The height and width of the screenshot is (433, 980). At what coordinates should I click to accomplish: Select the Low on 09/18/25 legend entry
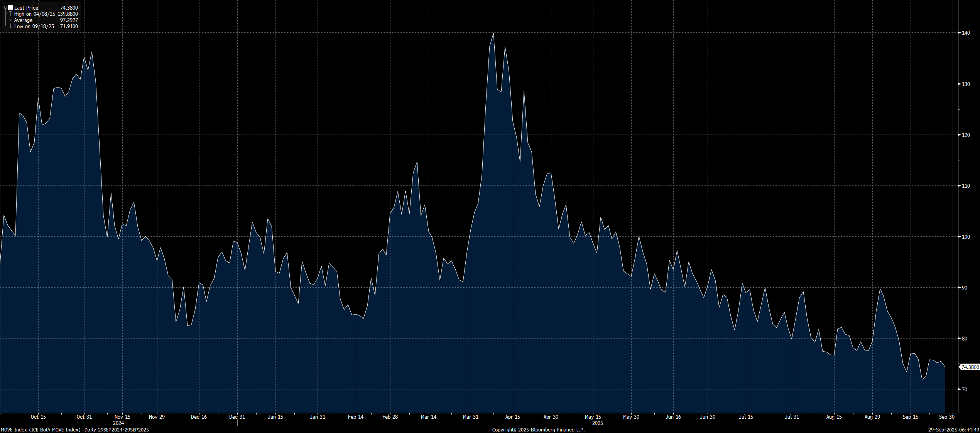(34, 26)
